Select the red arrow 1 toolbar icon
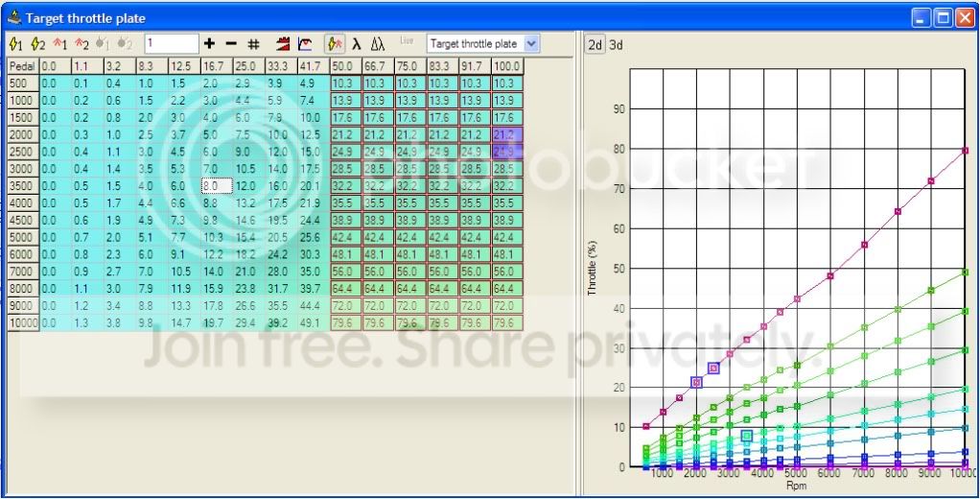This screenshot has height=499, width=980. [x=59, y=44]
